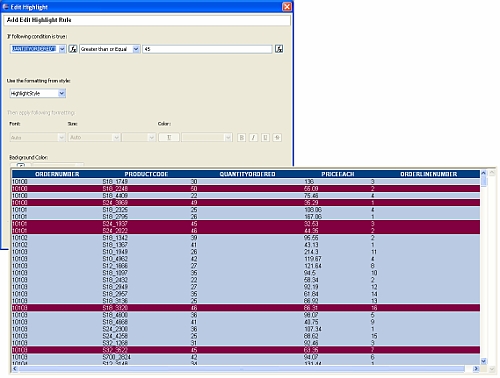Screen dimensions: 500x378
Task: Toggle the Bold formatting button
Action: 241,137
